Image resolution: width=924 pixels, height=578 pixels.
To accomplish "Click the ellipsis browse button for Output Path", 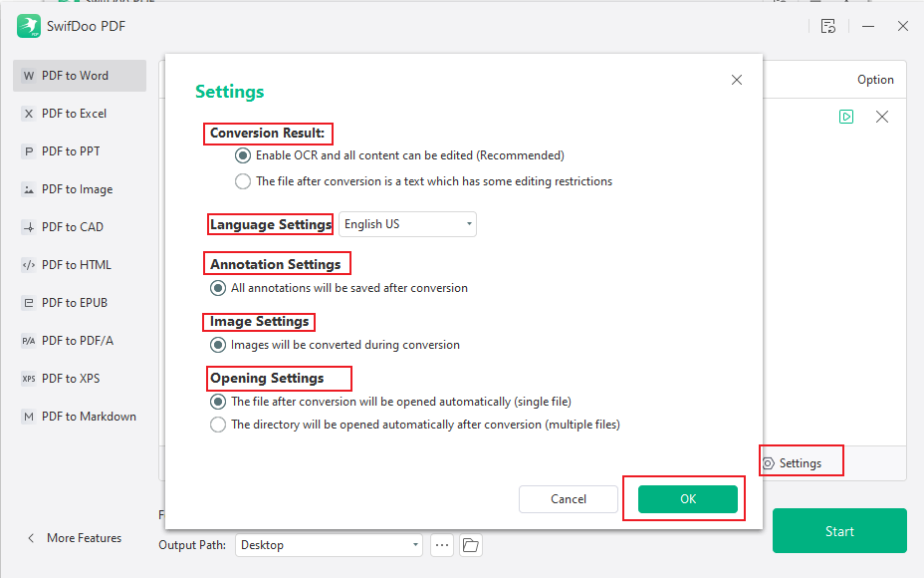I will (442, 545).
